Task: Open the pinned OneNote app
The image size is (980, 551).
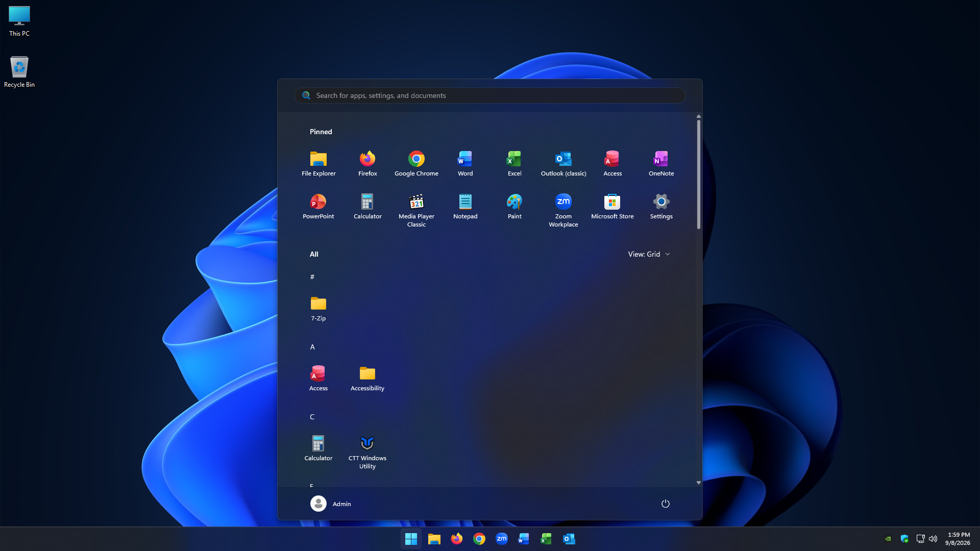Action: pos(661,164)
